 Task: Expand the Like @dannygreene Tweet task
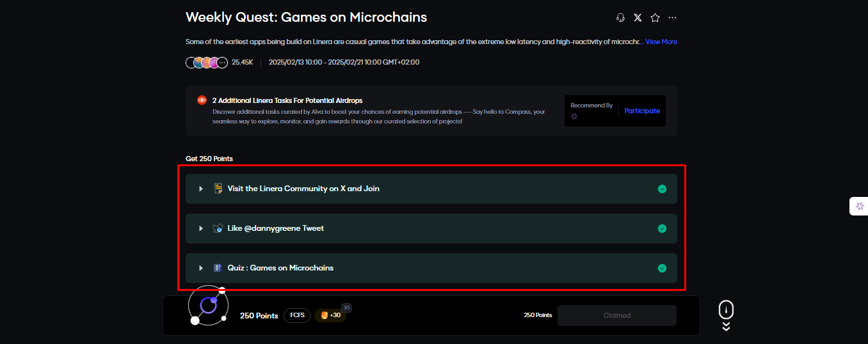coord(201,228)
